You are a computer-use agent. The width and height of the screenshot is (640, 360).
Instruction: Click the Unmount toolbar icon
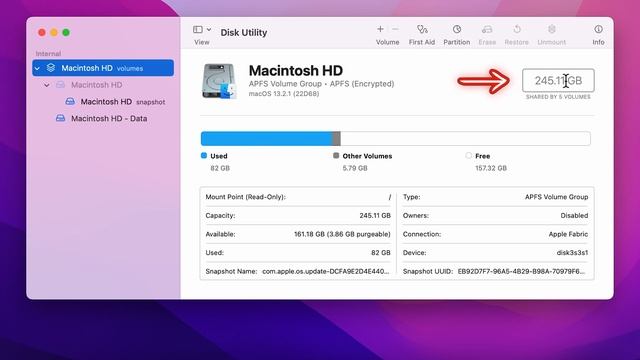[552, 29]
